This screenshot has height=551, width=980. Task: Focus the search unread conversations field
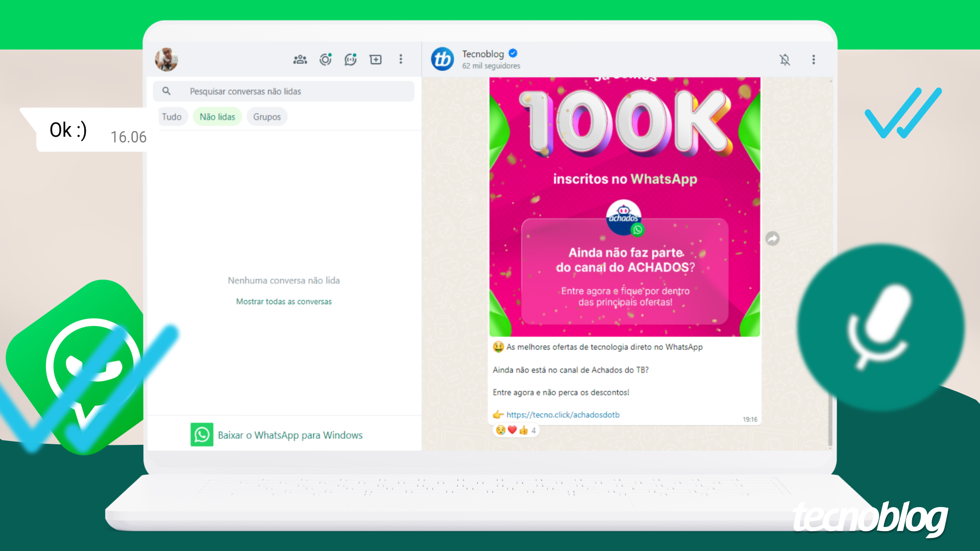coord(284,91)
